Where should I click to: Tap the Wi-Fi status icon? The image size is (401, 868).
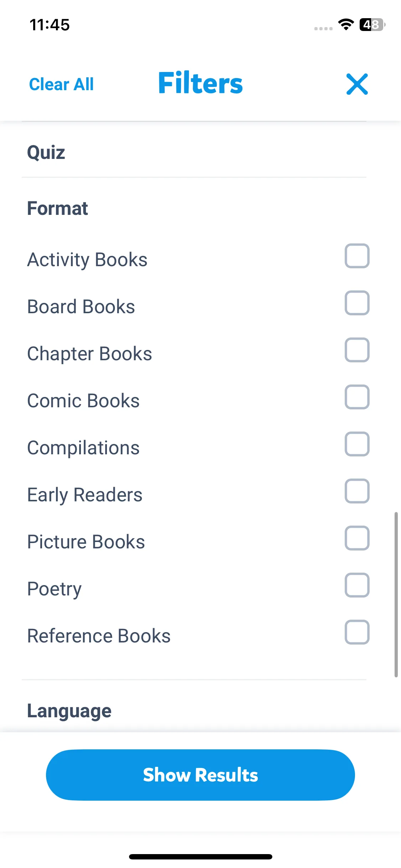(x=346, y=25)
